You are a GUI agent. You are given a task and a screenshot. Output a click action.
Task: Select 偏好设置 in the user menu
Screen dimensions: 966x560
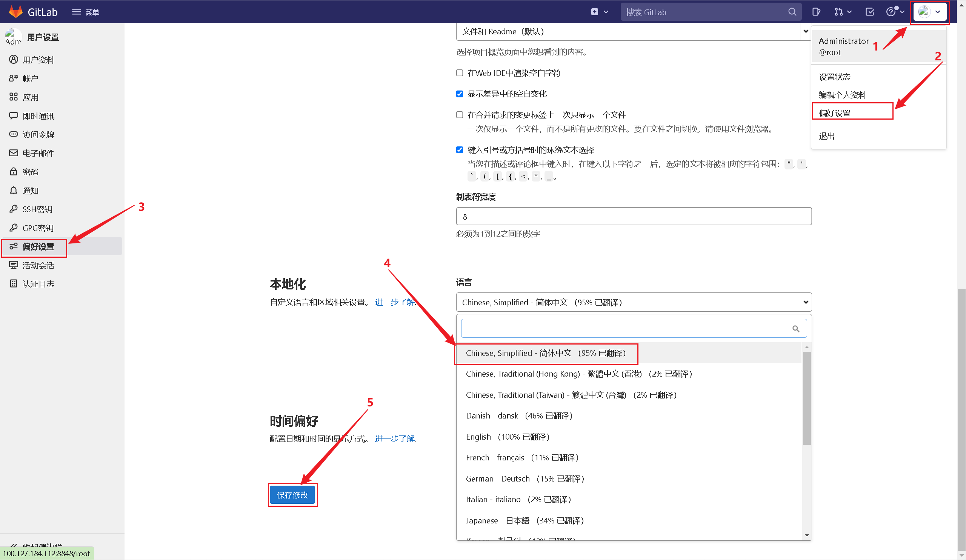click(x=835, y=113)
